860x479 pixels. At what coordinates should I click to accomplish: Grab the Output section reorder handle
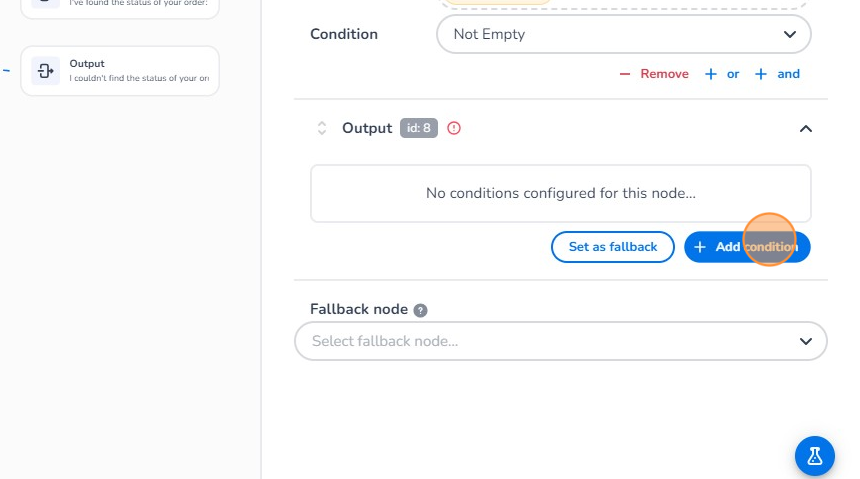(x=322, y=128)
